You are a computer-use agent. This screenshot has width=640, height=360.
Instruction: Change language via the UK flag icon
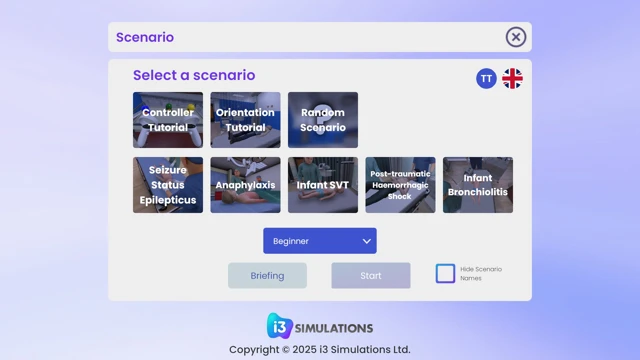pos(512,78)
